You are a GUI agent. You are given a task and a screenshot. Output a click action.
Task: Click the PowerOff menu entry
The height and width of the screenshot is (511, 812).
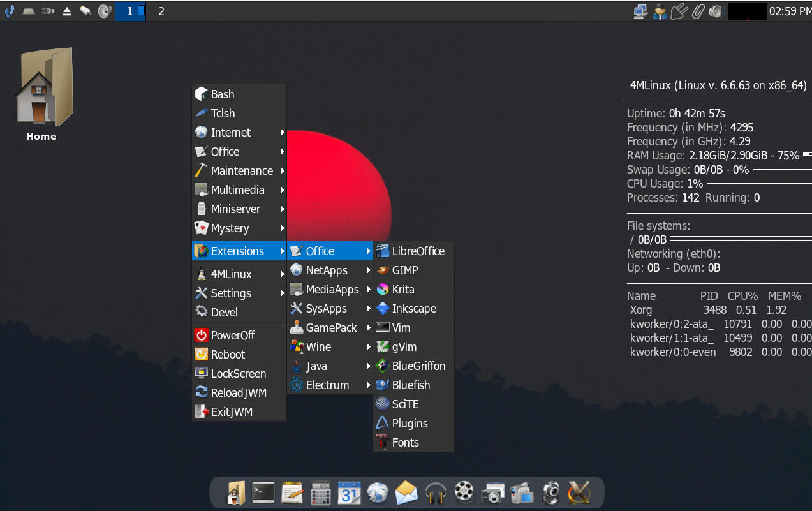[232, 336]
